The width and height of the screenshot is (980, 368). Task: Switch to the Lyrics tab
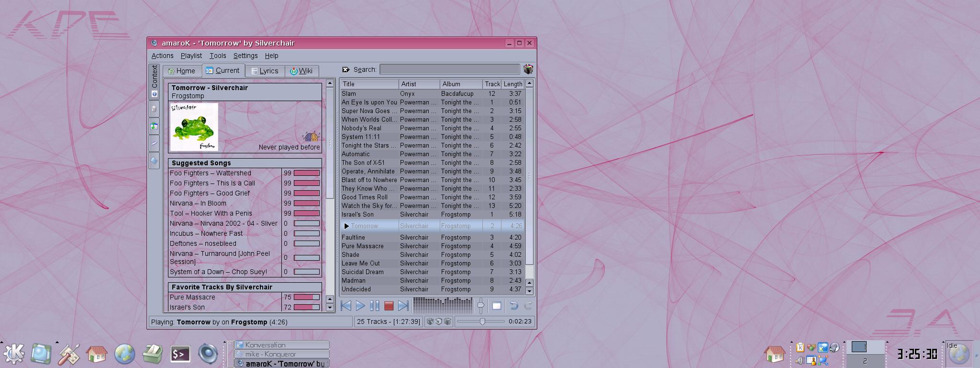pyautogui.click(x=265, y=71)
